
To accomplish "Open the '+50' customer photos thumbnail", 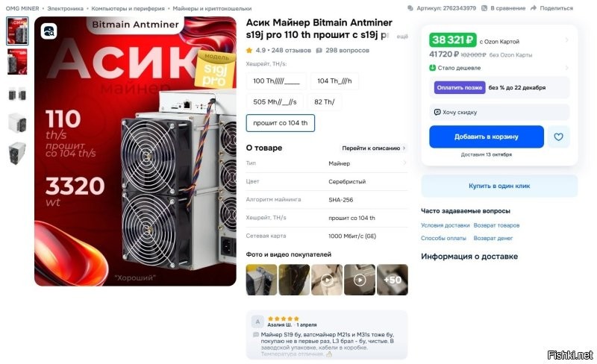I will [393, 280].
